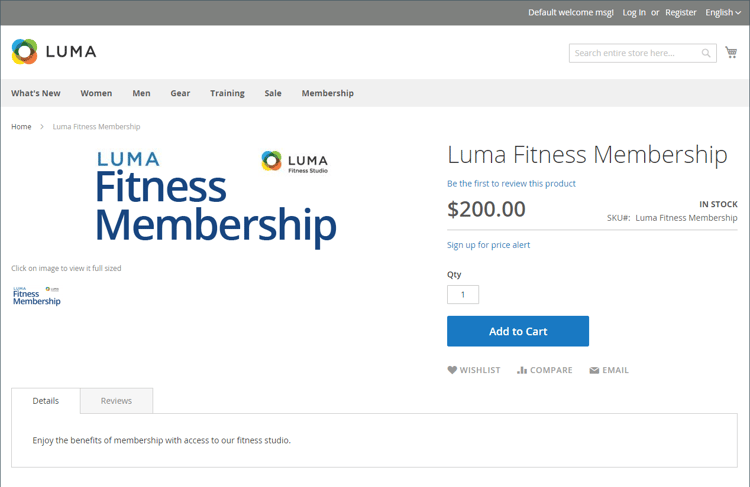750x487 pixels.
Task: Expand the English language dropdown
Action: tap(723, 12)
